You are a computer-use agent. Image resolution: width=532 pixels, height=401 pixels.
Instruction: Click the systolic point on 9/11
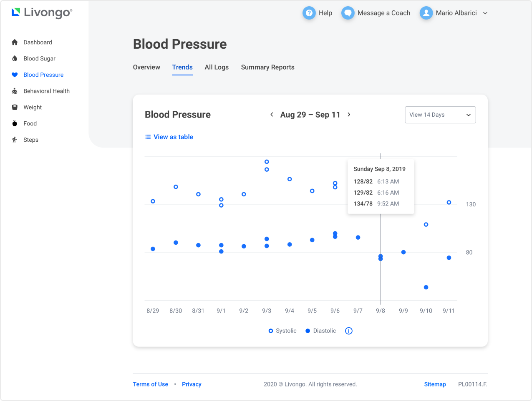click(449, 203)
